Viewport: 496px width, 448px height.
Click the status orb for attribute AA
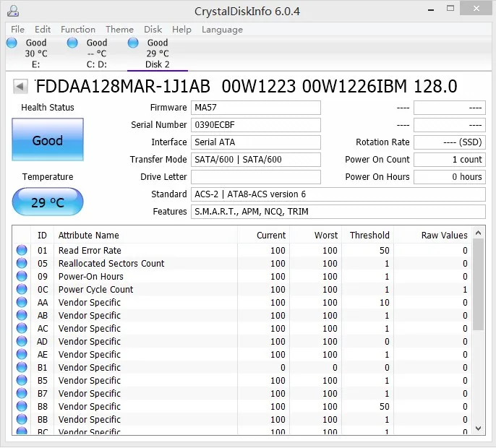(22, 302)
